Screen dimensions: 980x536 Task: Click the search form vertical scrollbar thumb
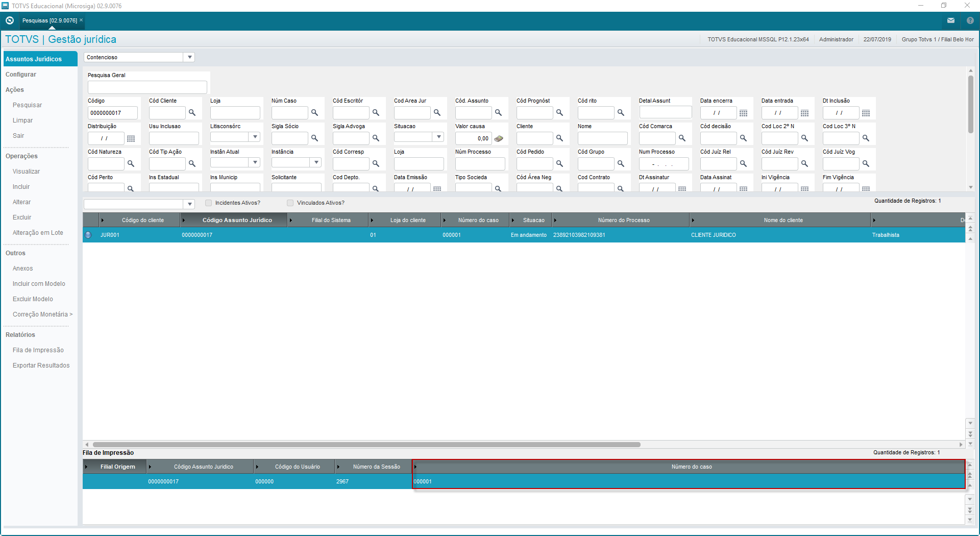click(970, 105)
